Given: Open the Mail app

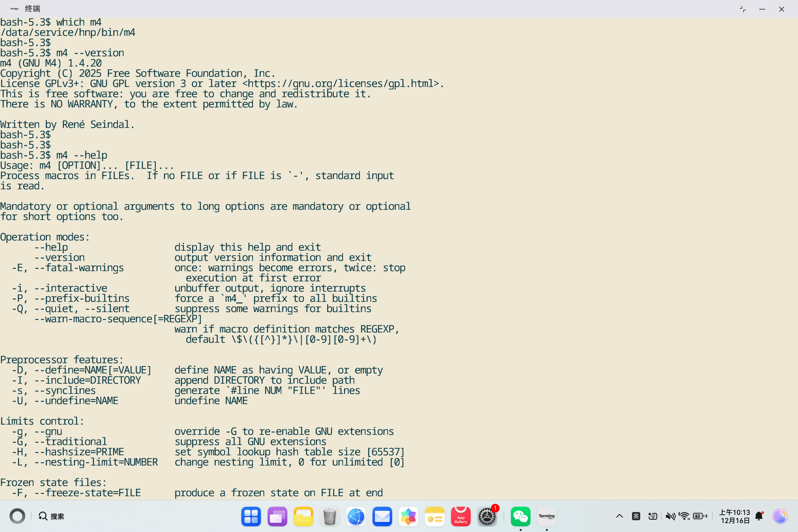Looking at the screenshot, I should click(382, 516).
